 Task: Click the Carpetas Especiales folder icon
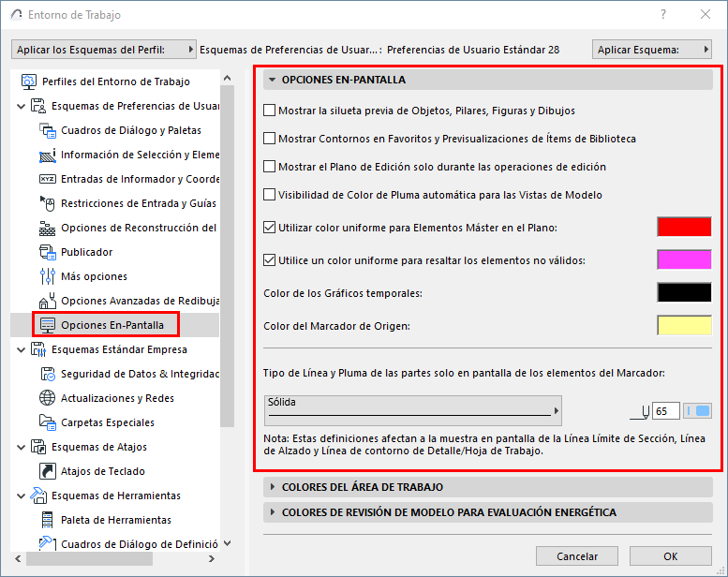point(48,422)
